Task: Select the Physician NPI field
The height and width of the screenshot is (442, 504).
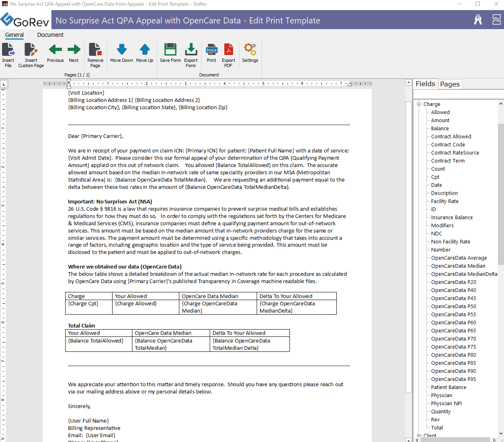Action: [x=447, y=403]
